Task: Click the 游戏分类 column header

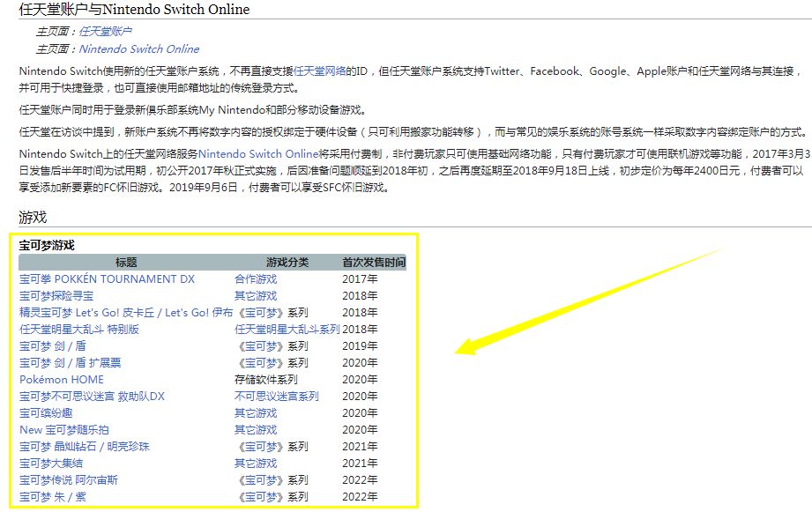Action: [287, 263]
